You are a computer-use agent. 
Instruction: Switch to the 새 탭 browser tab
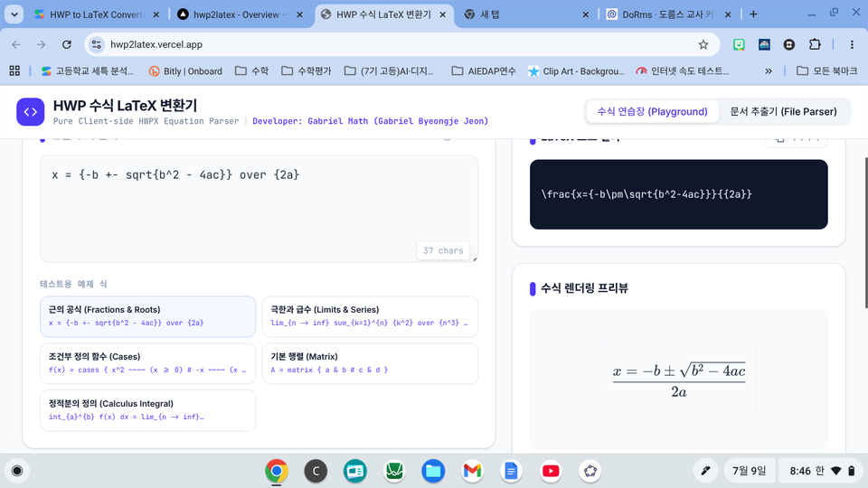click(524, 14)
